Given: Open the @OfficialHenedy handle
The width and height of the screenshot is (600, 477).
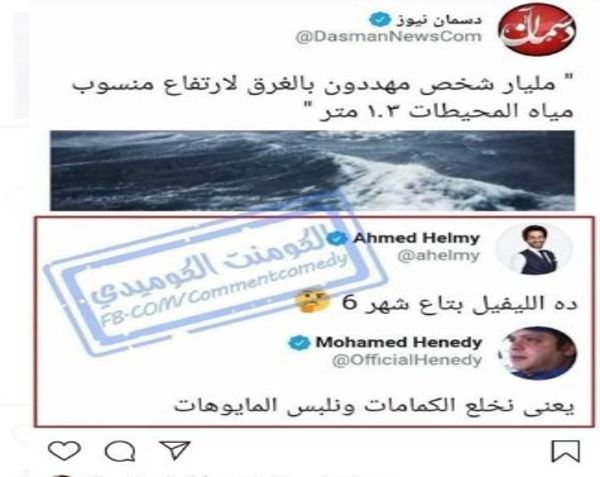Looking at the screenshot, I should pyautogui.click(x=407, y=360).
